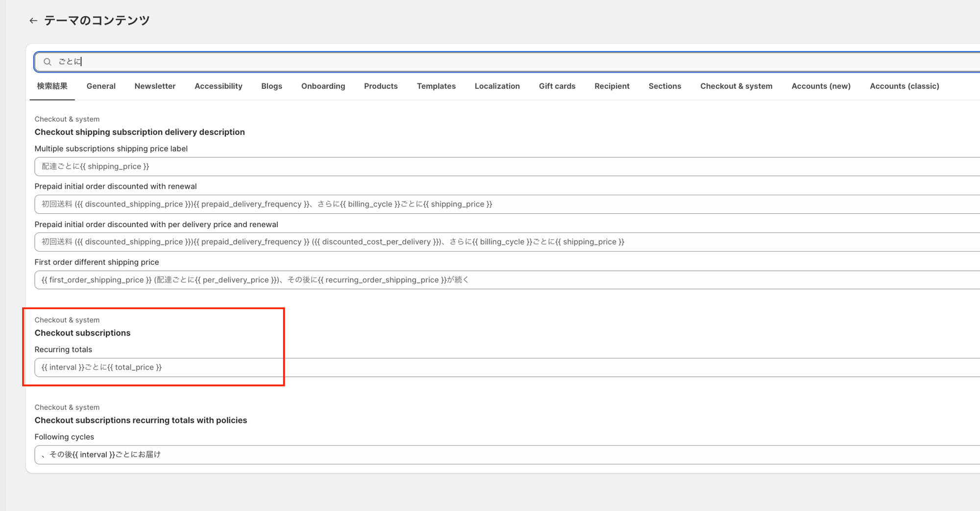The image size is (980, 511).
Task: Select the Newsletter tab
Action: tap(155, 86)
